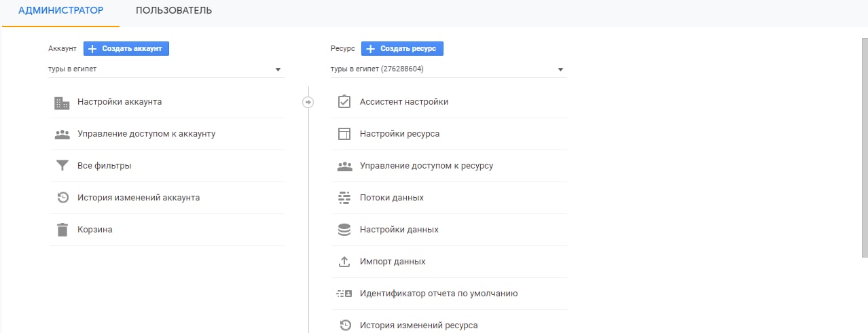The height and width of the screenshot is (333, 868).
Task: Click the checklist icon for Ассистент настройки
Action: pyautogui.click(x=344, y=102)
